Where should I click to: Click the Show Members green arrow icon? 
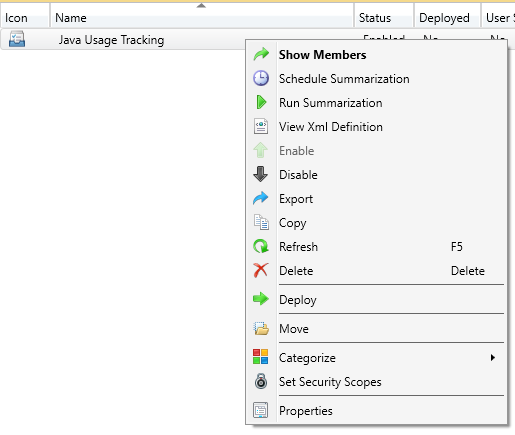[x=261, y=54]
